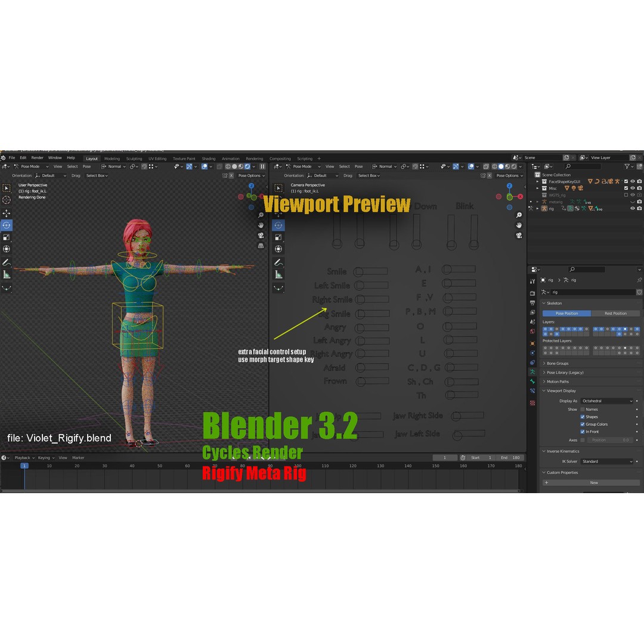This screenshot has width=644, height=644.
Task: Toggle exclude checkbox for Misc collection
Action: pos(626,188)
